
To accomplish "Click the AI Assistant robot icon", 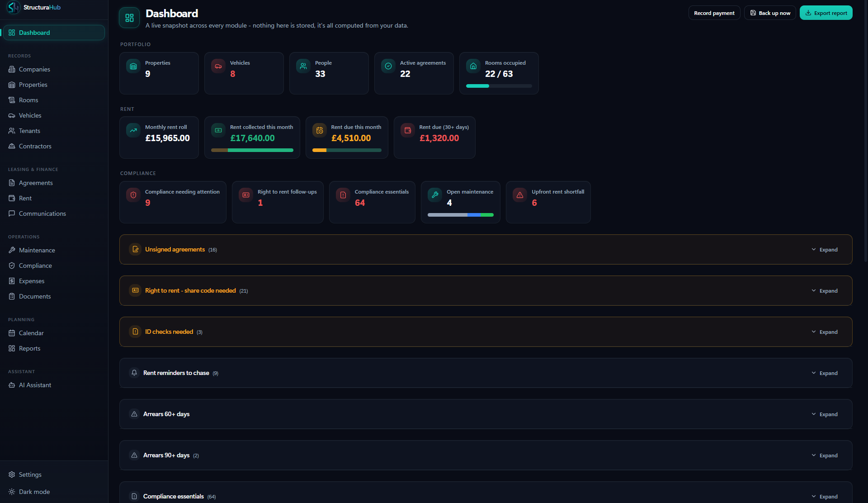I will (12, 385).
